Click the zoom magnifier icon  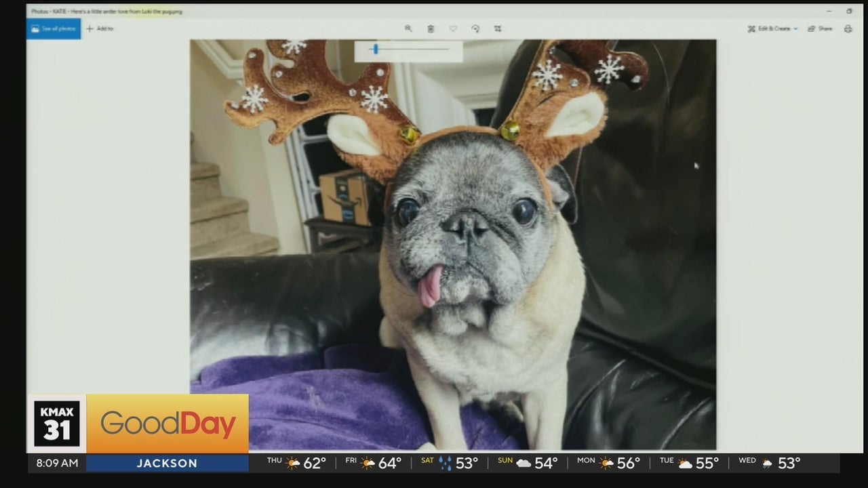(408, 28)
